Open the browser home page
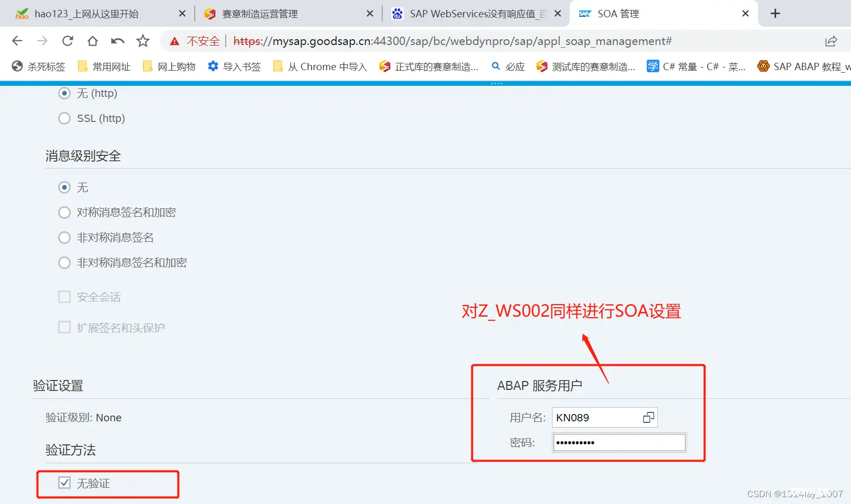This screenshot has width=851, height=504. coord(93,41)
